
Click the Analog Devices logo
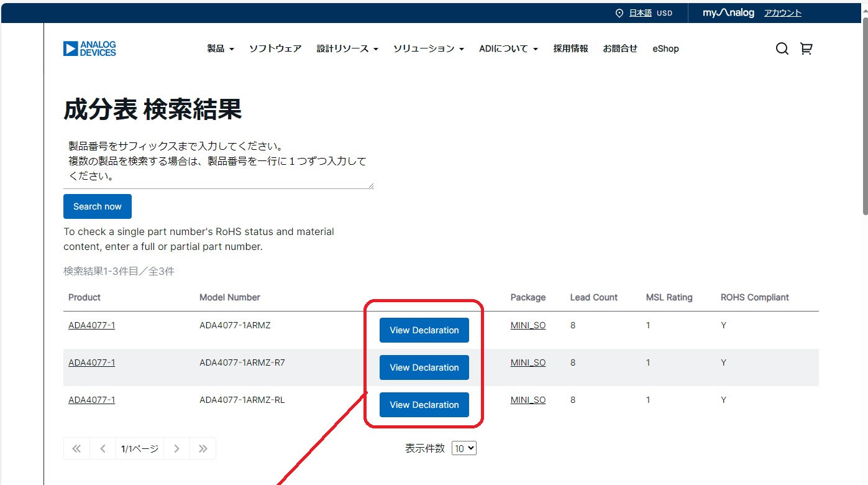pyautogui.click(x=89, y=48)
